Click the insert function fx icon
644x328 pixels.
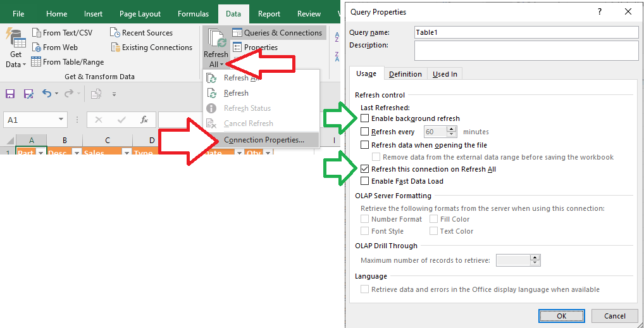point(144,120)
